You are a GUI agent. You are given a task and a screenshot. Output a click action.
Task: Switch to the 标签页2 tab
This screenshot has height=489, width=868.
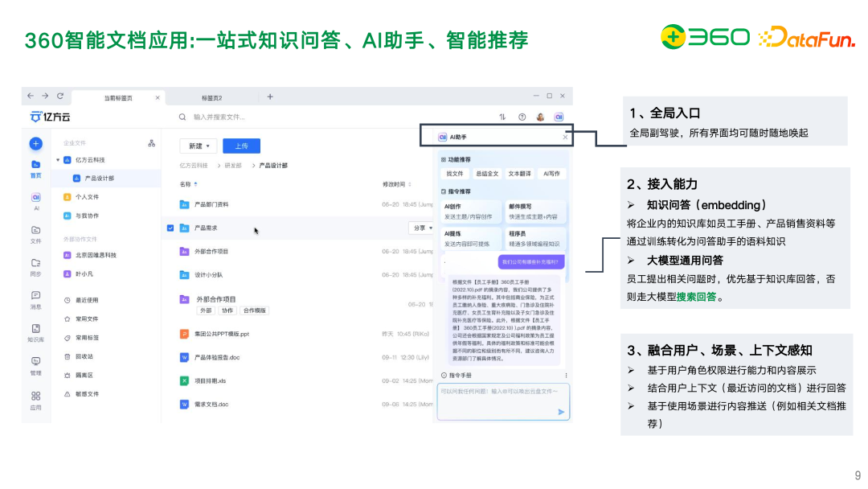(x=212, y=97)
